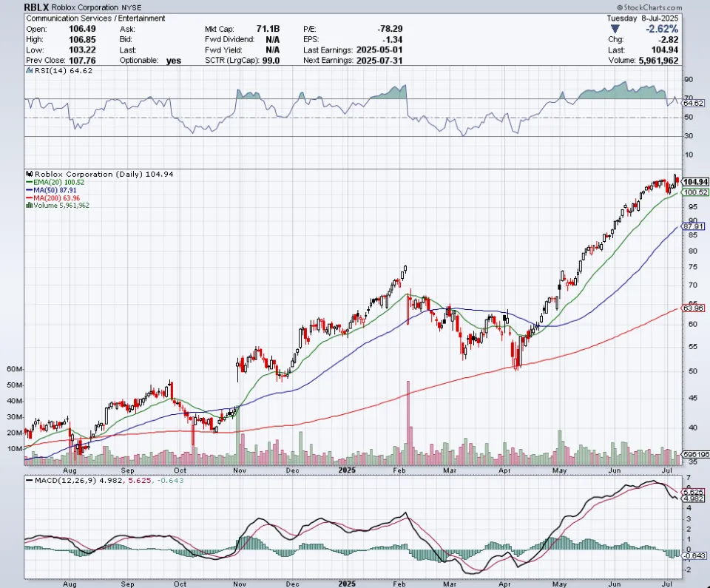This screenshot has width=710, height=588.
Task: Click the Last Earnings date 2025-05-01
Action: point(379,50)
